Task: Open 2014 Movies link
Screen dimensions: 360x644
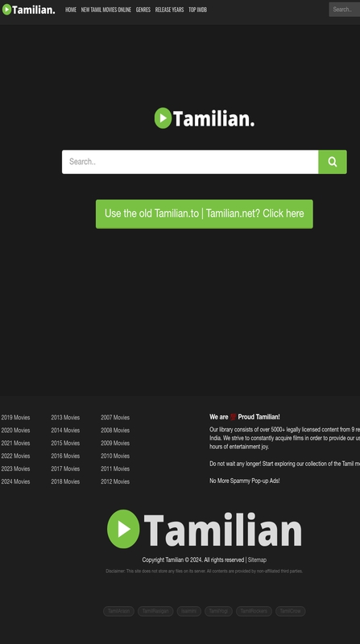Action: pyautogui.click(x=65, y=430)
